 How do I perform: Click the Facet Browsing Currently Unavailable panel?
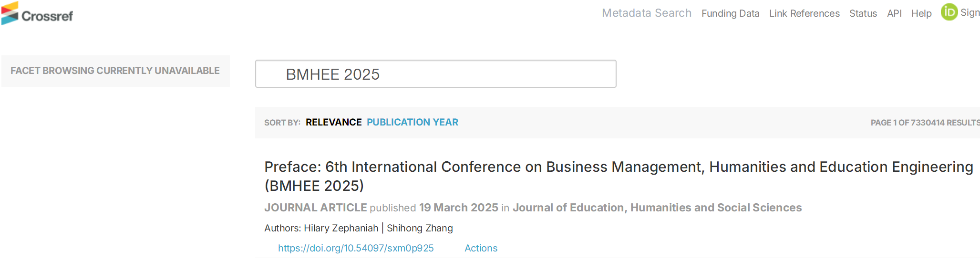point(115,71)
